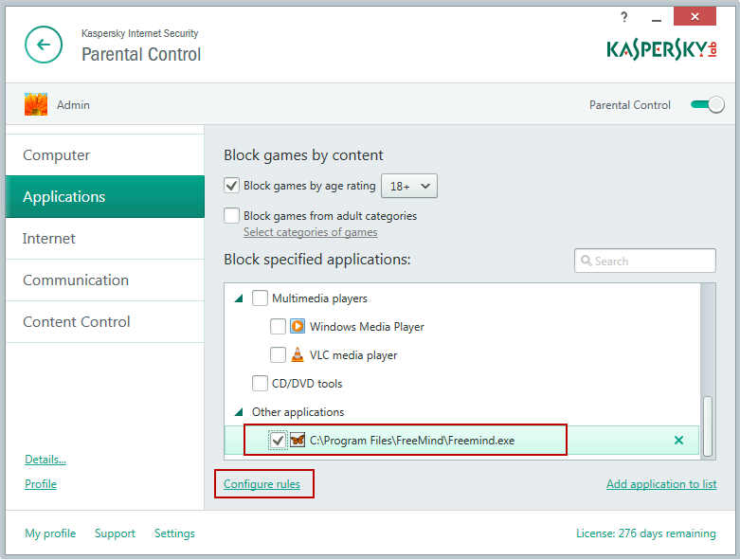
Task: Uncheck the Freemind.exe checkbox
Action: [x=278, y=441]
